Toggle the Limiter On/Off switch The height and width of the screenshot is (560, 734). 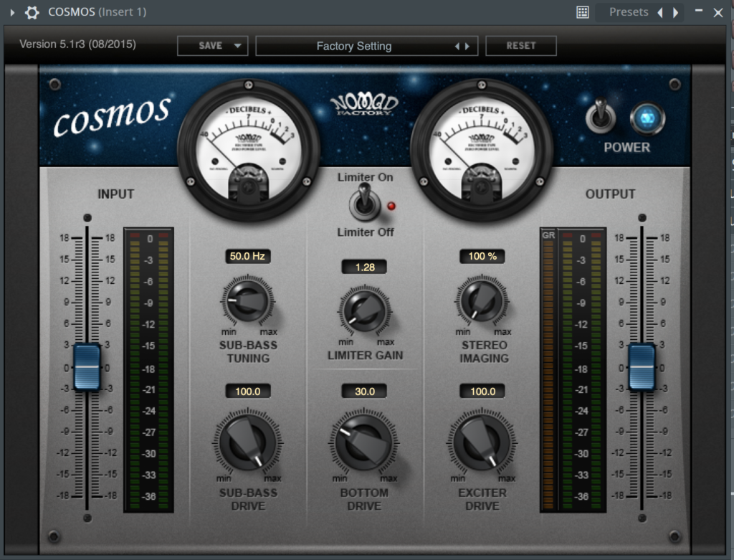pos(364,202)
